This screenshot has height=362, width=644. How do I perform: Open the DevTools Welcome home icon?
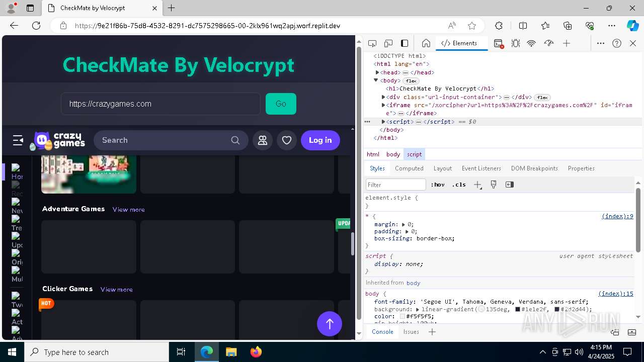tap(426, 43)
